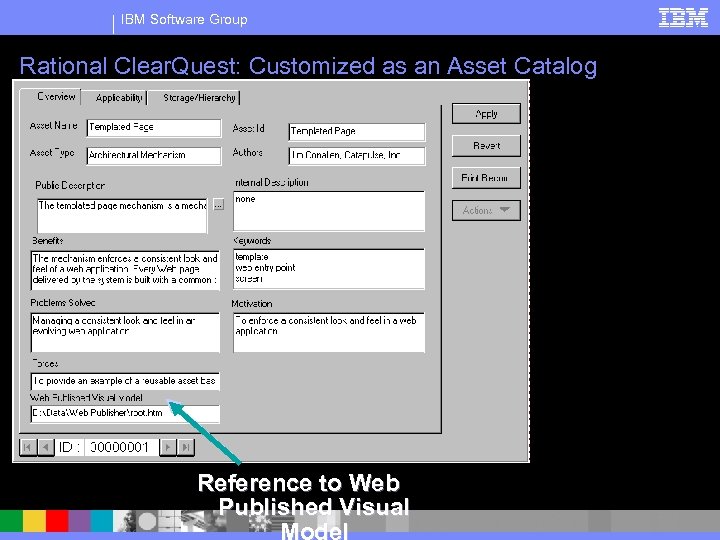720x540 pixels.
Task: Click the Print Record button
Action: [x=486, y=178]
